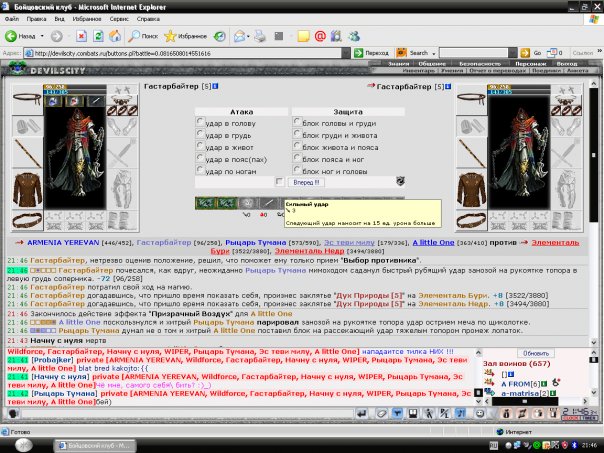Click the IE Stop page icon
Image resolution: width=604 pixels, height=453 pixels.
(x=81, y=36)
